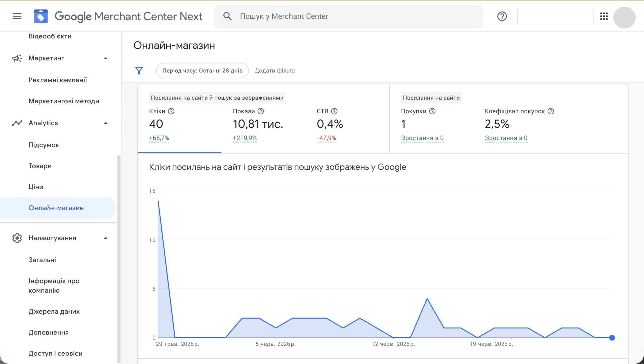Open the help question mark icon

502,16
